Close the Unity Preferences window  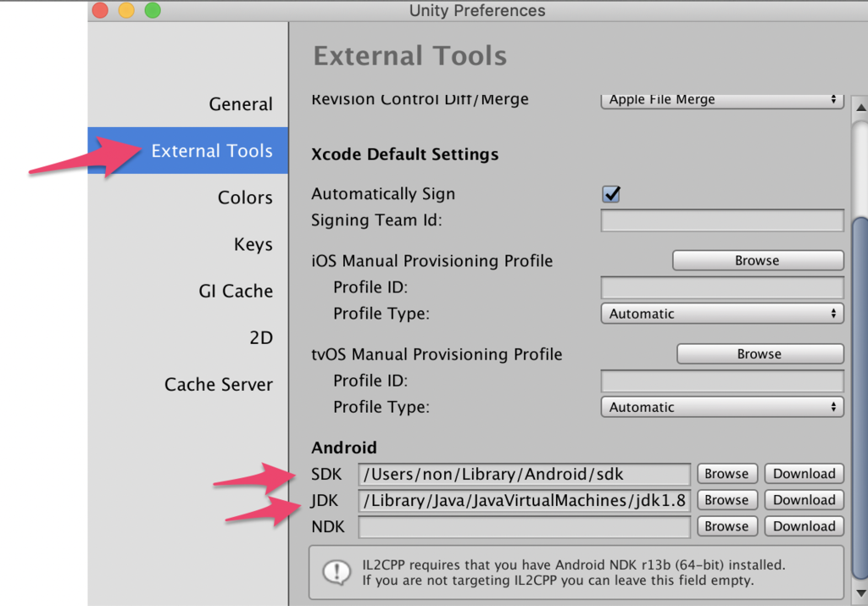100,10
